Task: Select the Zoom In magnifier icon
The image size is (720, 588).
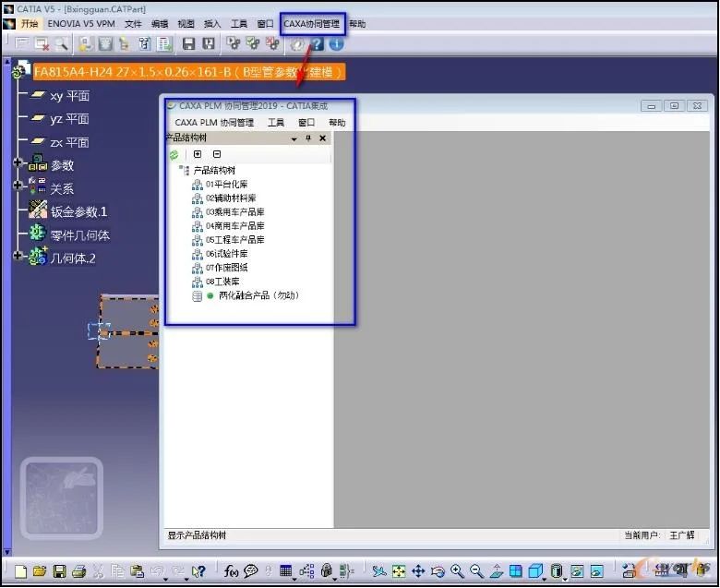Action: (457, 571)
